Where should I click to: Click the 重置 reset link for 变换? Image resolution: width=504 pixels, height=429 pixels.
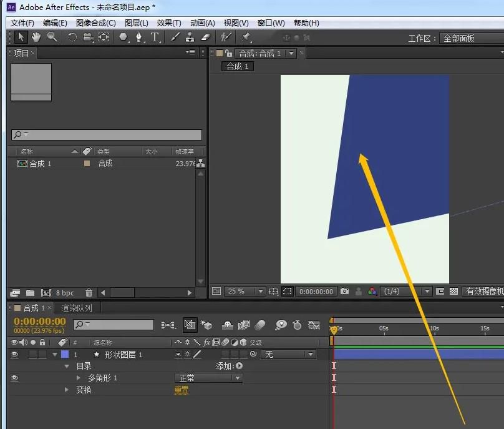(x=182, y=390)
